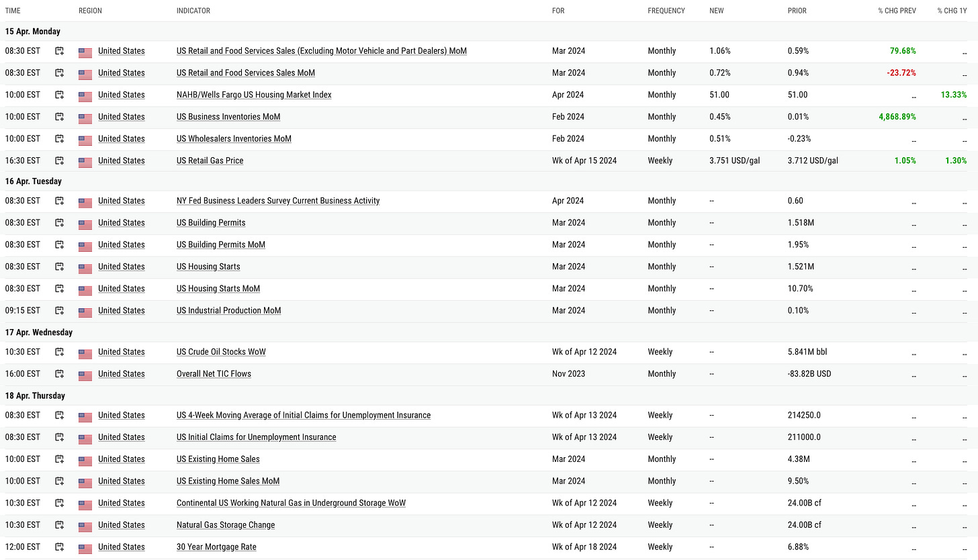Click calendar-add icon for US Building Permits row
Viewport: 978px width, 560px height.
tap(59, 223)
